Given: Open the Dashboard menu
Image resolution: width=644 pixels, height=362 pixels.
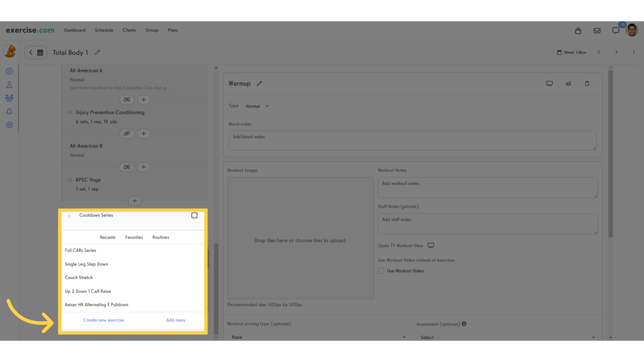Looking at the screenshot, I should (75, 30).
